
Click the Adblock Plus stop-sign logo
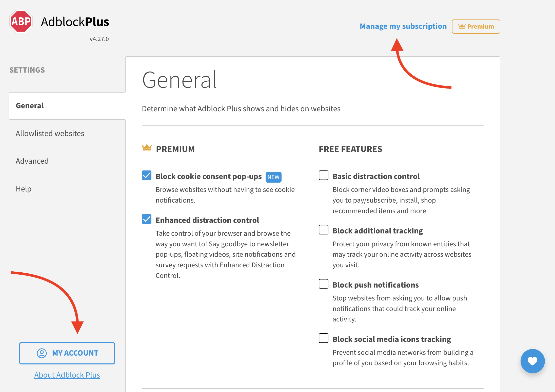21,21
